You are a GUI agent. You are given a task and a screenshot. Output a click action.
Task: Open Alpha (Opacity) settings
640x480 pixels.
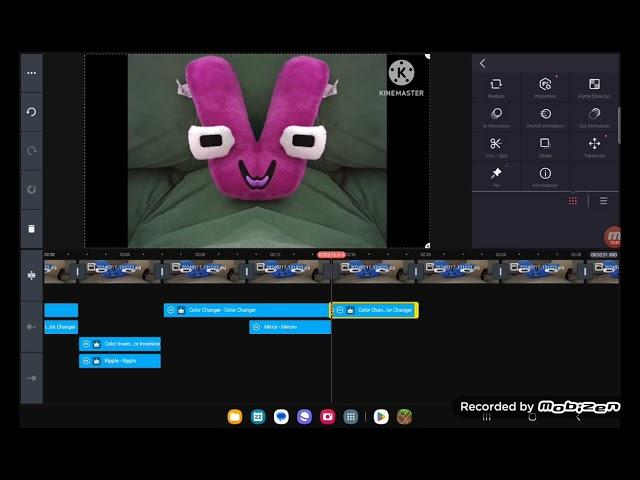pos(594,88)
